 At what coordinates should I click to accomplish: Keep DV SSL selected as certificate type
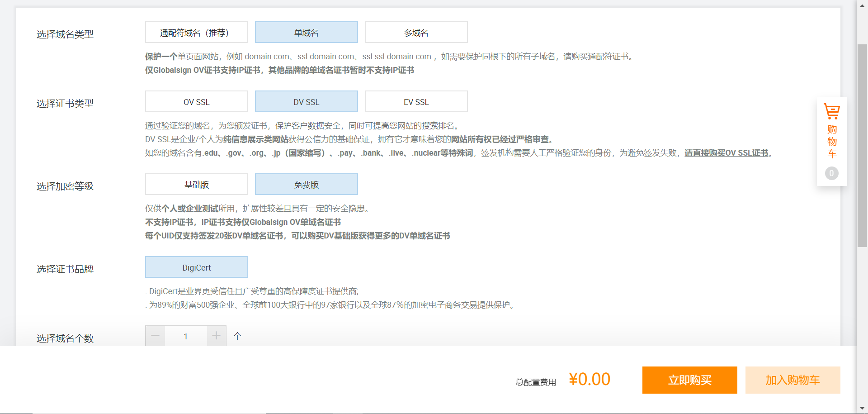point(306,101)
